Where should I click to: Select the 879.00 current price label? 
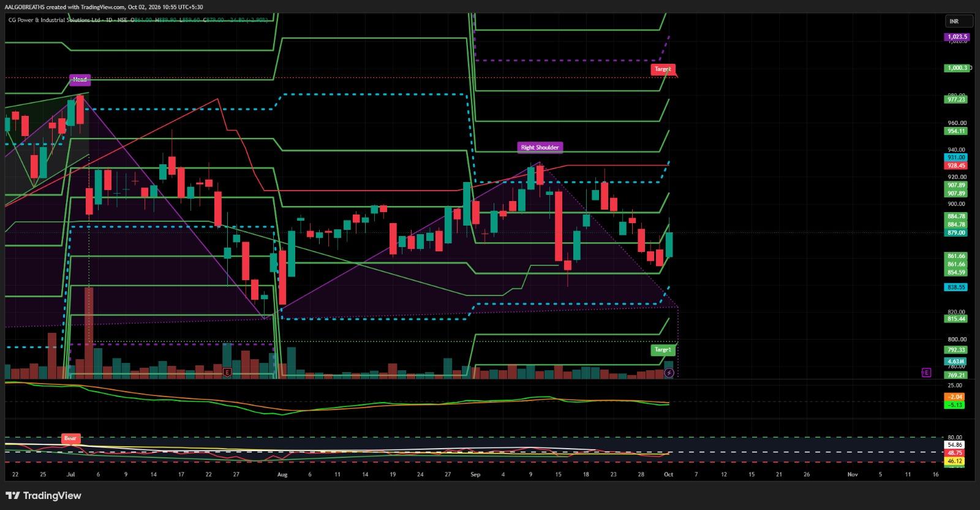tap(956, 233)
